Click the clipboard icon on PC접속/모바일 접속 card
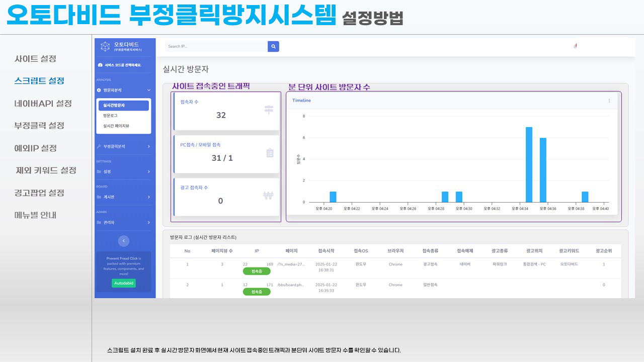 click(x=270, y=153)
